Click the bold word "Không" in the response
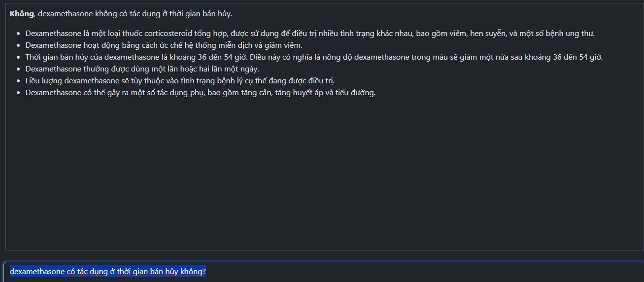This screenshot has width=644, height=282. pos(22,14)
